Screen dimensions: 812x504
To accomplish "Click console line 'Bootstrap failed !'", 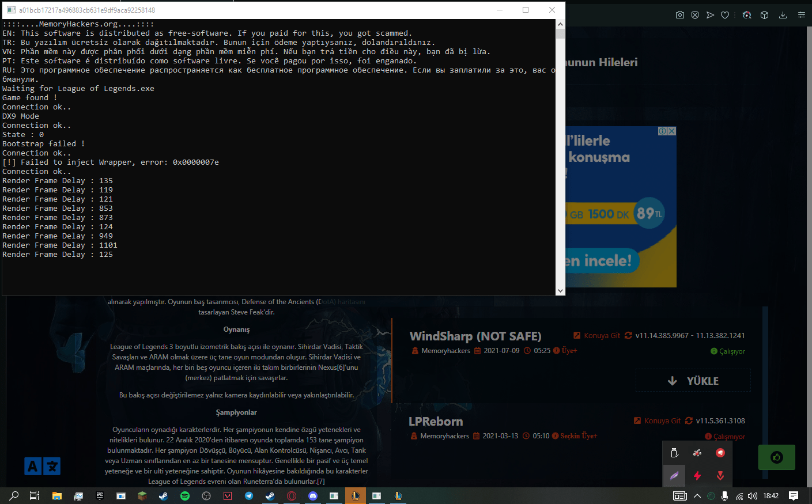I will (44, 144).
